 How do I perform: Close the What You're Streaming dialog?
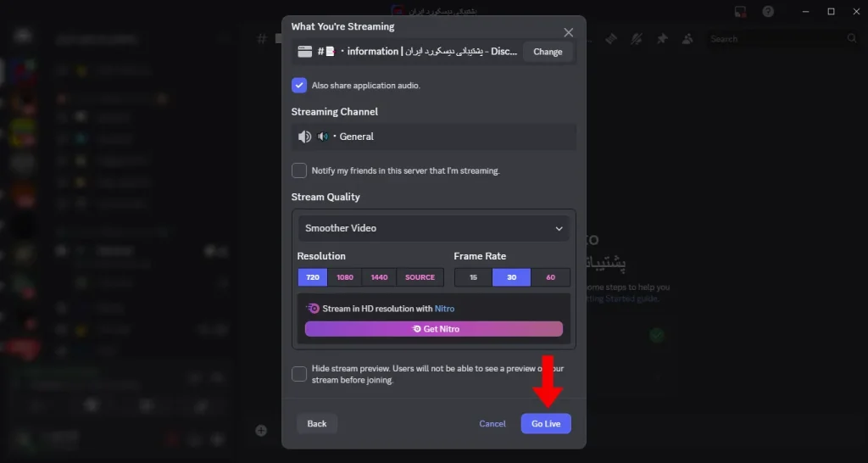pyautogui.click(x=568, y=33)
